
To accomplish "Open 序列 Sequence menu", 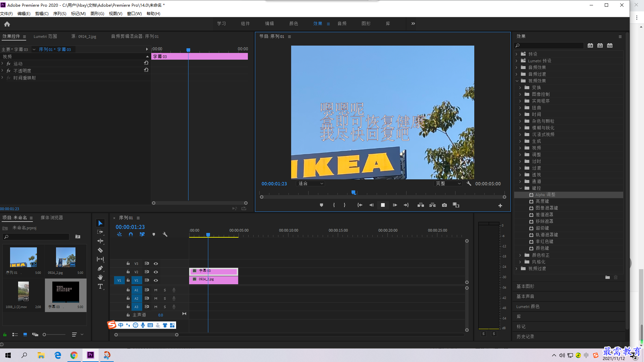I will pos(60,14).
